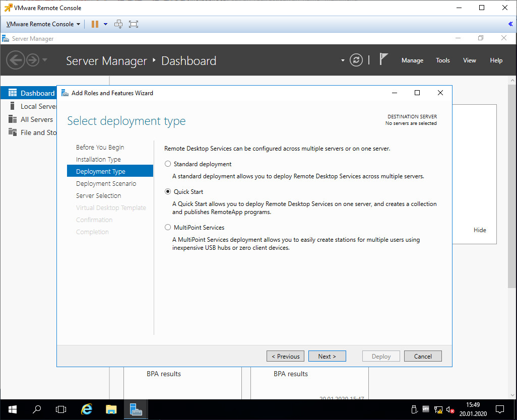This screenshot has height=420, width=517.
Task: Cancel the Add Roles and Features Wizard
Action: click(423, 356)
